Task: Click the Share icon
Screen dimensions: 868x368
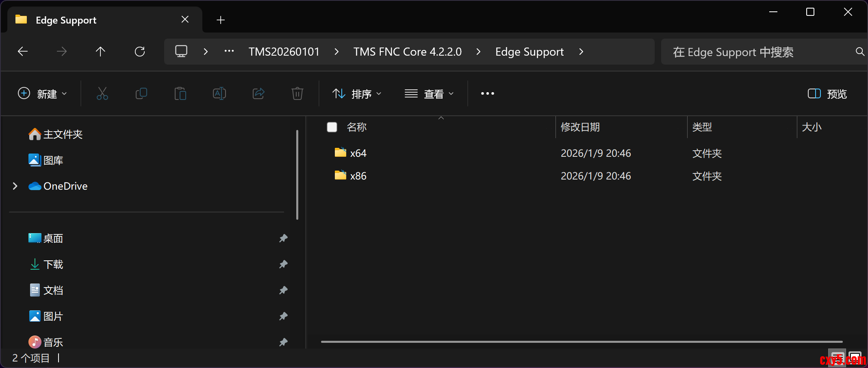Action: [x=258, y=94]
